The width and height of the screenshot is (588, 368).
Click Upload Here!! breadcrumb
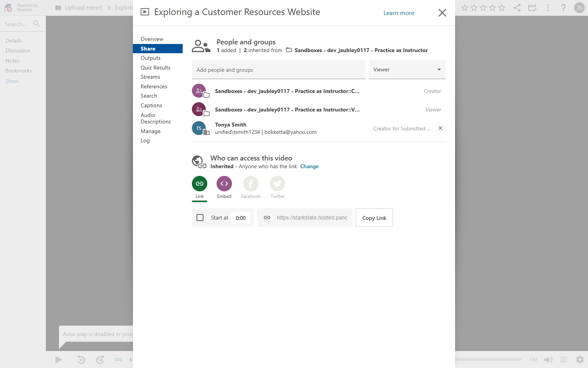point(84,8)
